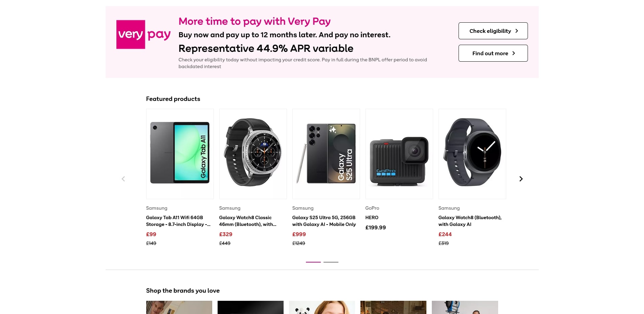Switch to second carousel page indicator
Image resolution: width=644 pixels, height=314 pixels.
pyautogui.click(x=331, y=262)
